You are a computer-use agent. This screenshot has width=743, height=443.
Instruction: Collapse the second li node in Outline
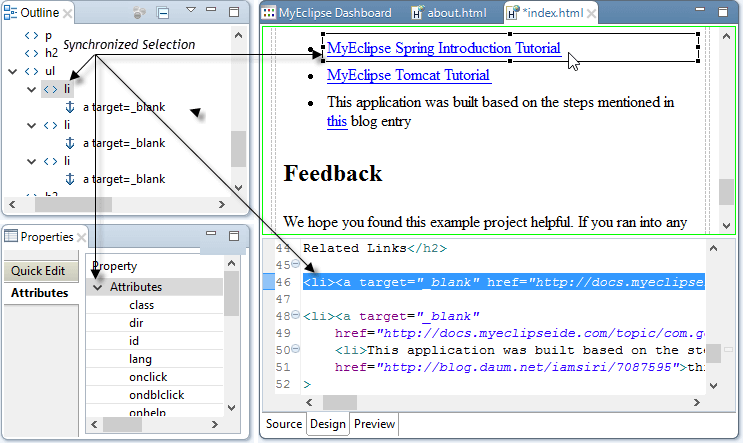point(31,125)
